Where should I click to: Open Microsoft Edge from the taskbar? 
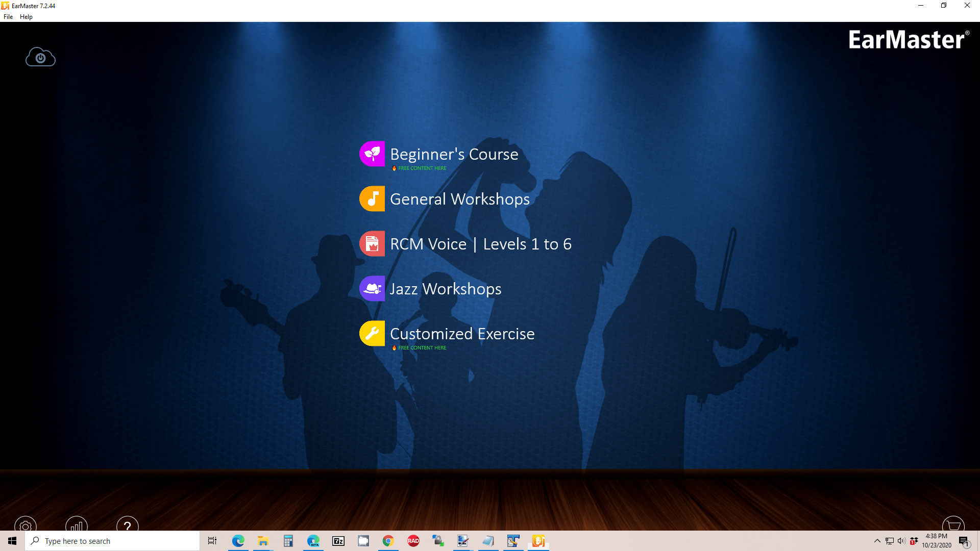click(x=238, y=541)
